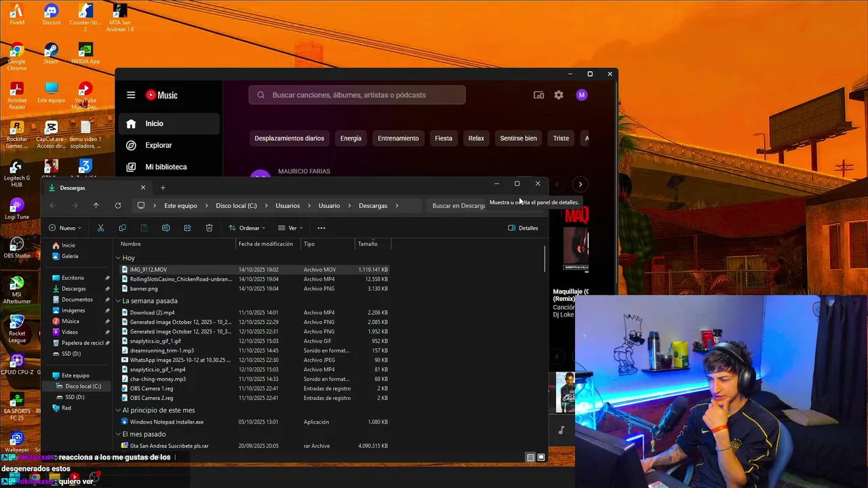Click the cast icon in YouTube Music
This screenshot has height=488, width=868.
[x=538, y=95]
